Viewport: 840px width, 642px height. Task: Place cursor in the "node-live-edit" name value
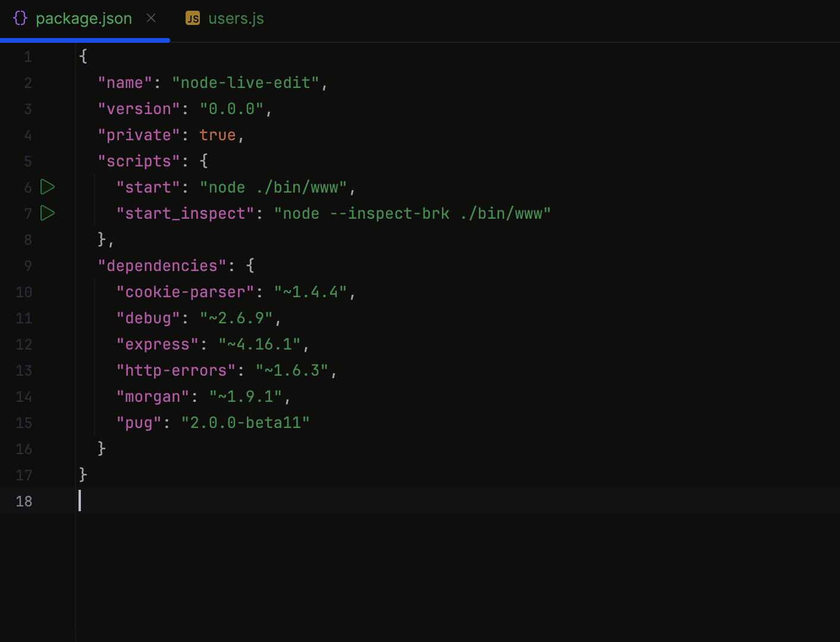(245, 83)
